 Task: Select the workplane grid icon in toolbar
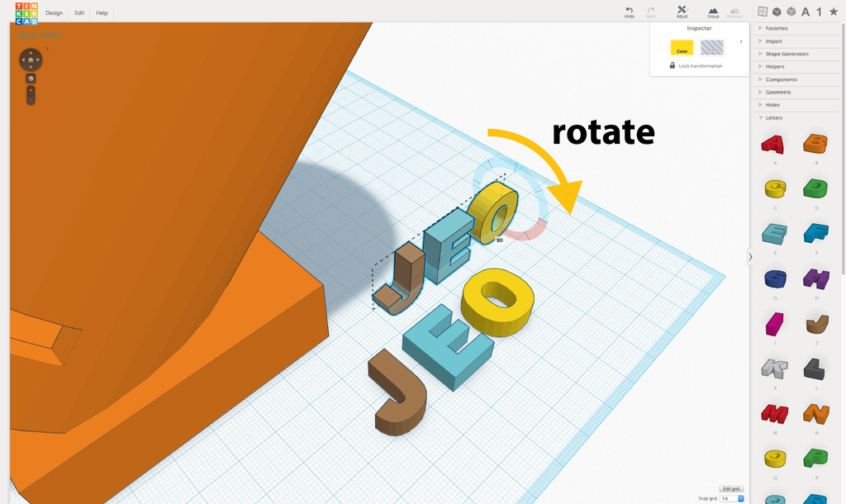[763, 12]
